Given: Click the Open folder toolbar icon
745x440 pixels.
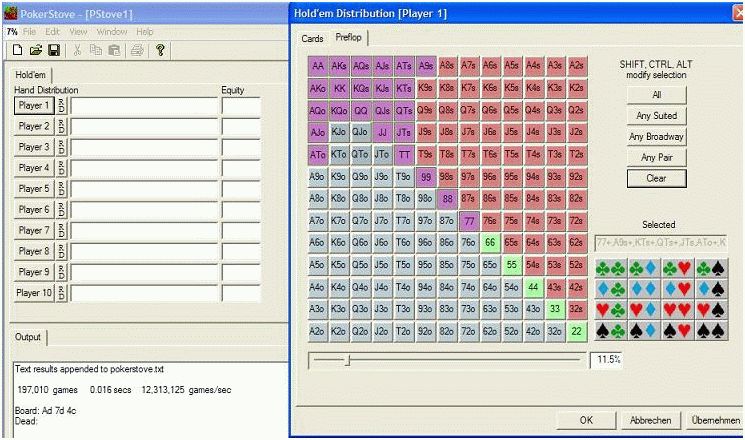Looking at the screenshot, I should click(36, 50).
